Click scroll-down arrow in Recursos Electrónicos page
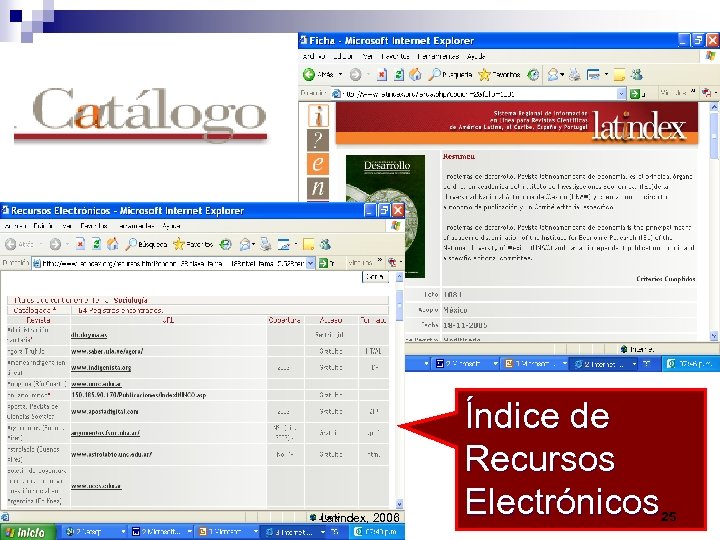The width and height of the screenshot is (720, 540). (x=399, y=504)
